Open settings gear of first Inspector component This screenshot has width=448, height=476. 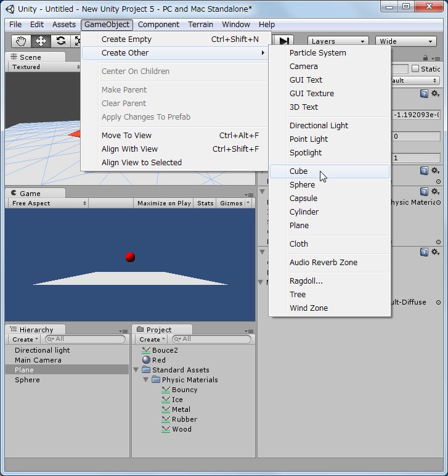coord(435,94)
